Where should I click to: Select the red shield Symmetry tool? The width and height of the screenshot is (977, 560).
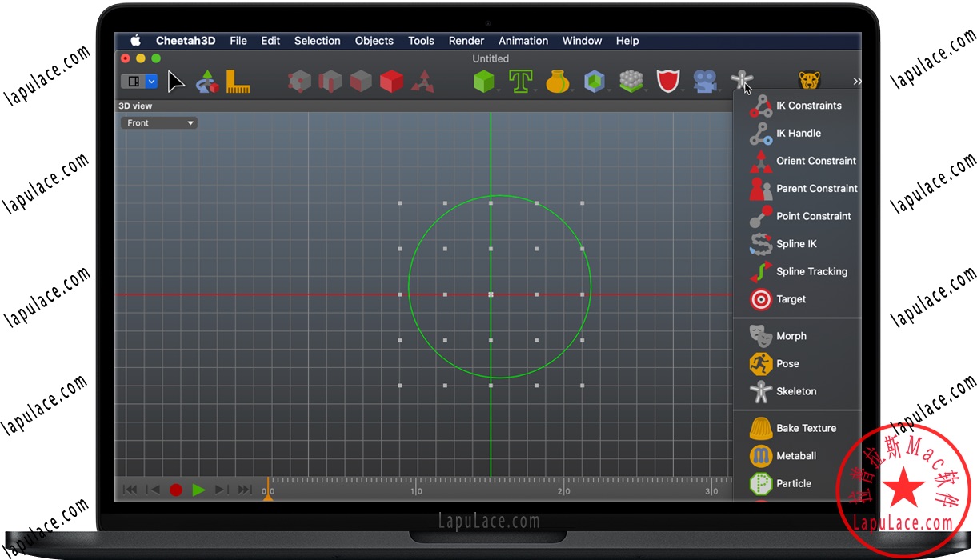(668, 80)
